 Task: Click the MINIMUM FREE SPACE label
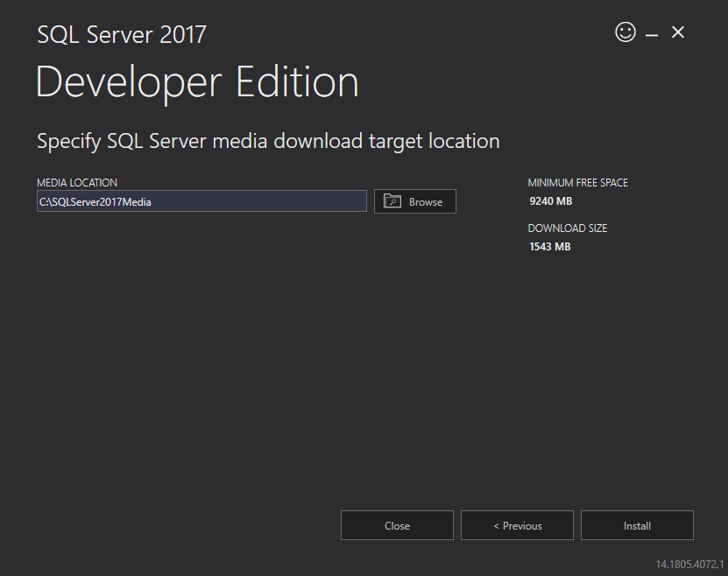coord(577,182)
